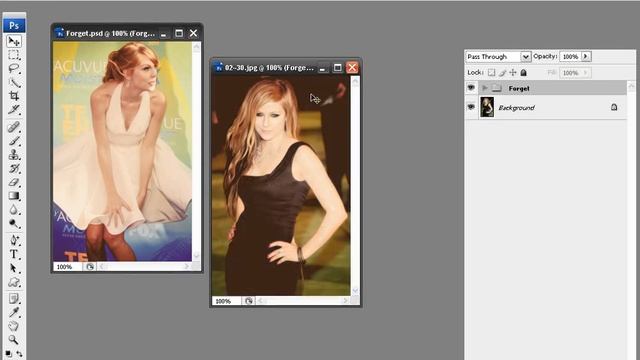Select the Clone Stamp tool

coord(14,155)
